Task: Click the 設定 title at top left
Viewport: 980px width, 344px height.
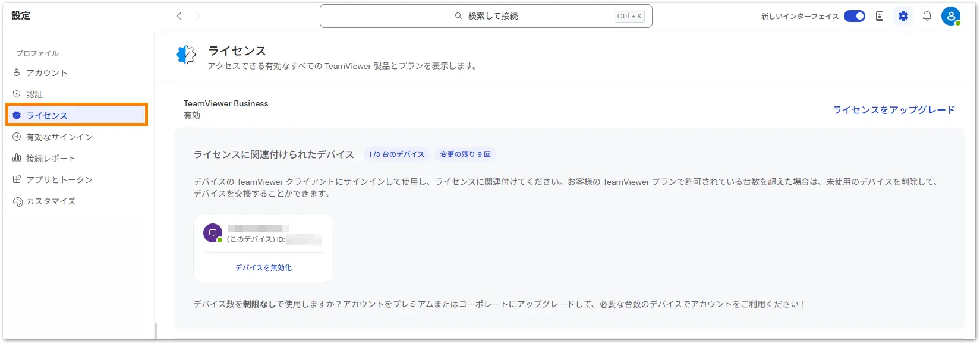Action: click(21, 16)
